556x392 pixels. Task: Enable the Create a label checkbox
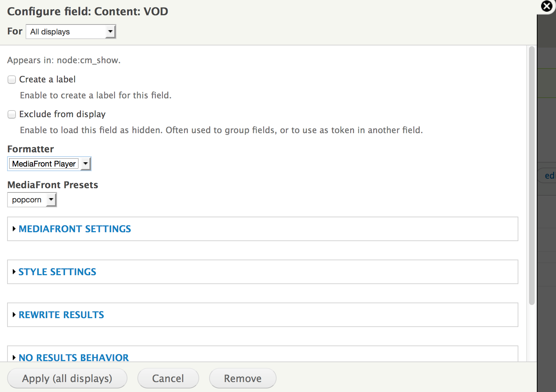click(12, 80)
